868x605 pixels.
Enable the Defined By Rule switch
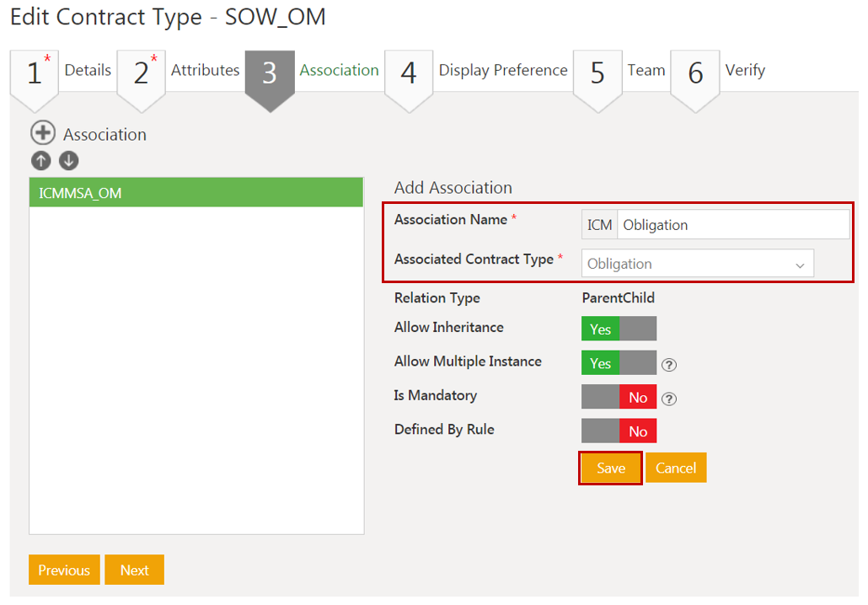click(619, 431)
